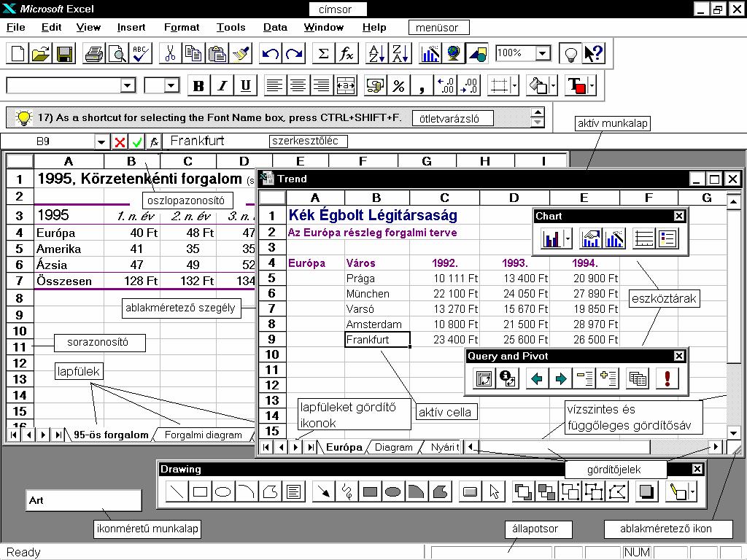Image resolution: width=747 pixels, height=560 pixels.
Task: Open the Borders palette dropdown arrow
Action: pos(514,86)
